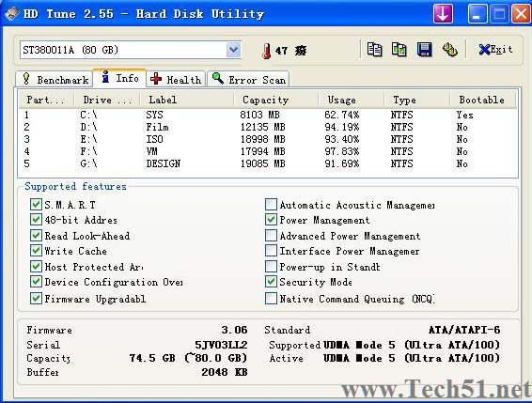532x403 pixels.
Task: Toggle the S.M.A.R.T checkbox
Action: [36, 205]
